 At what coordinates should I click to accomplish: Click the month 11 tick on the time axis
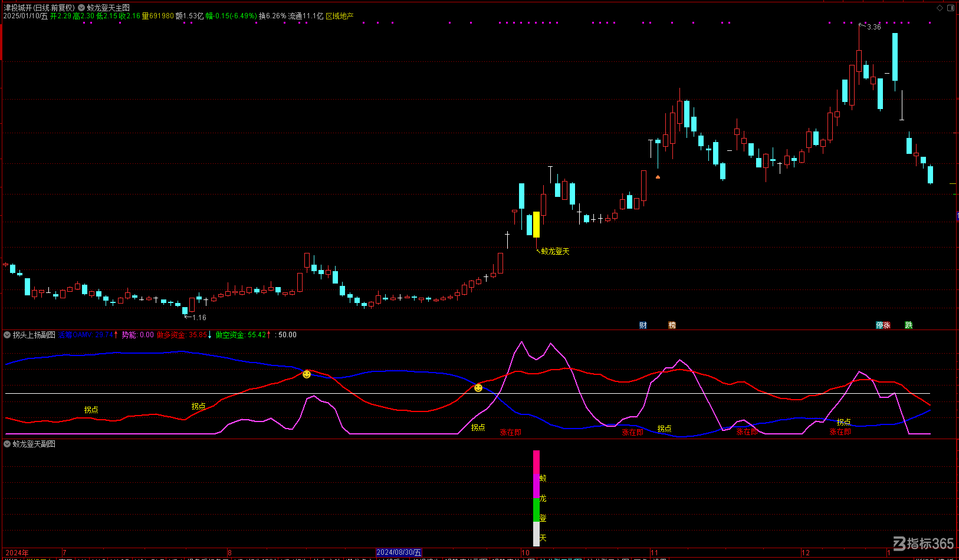(x=654, y=553)
